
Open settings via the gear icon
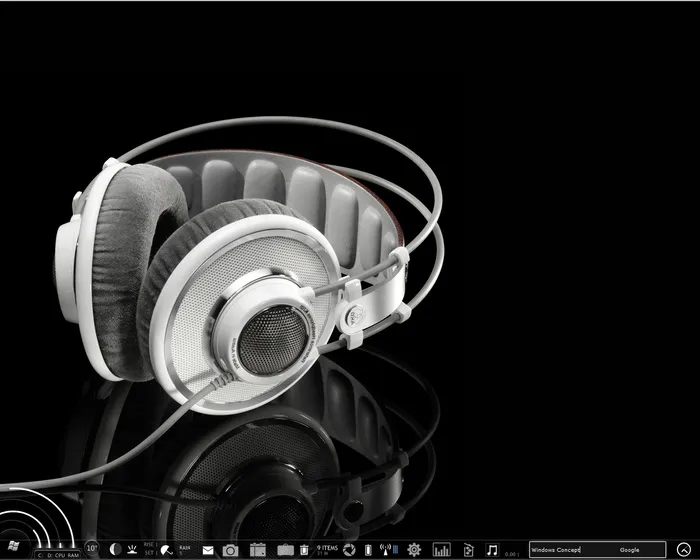pos(413,550)
